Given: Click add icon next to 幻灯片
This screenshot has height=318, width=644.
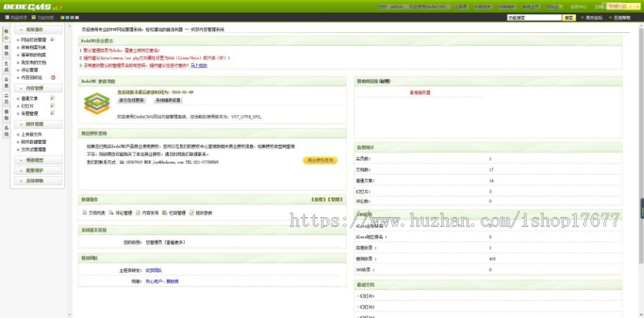Looking at the screenshot, I should click(x=52, y=105).
